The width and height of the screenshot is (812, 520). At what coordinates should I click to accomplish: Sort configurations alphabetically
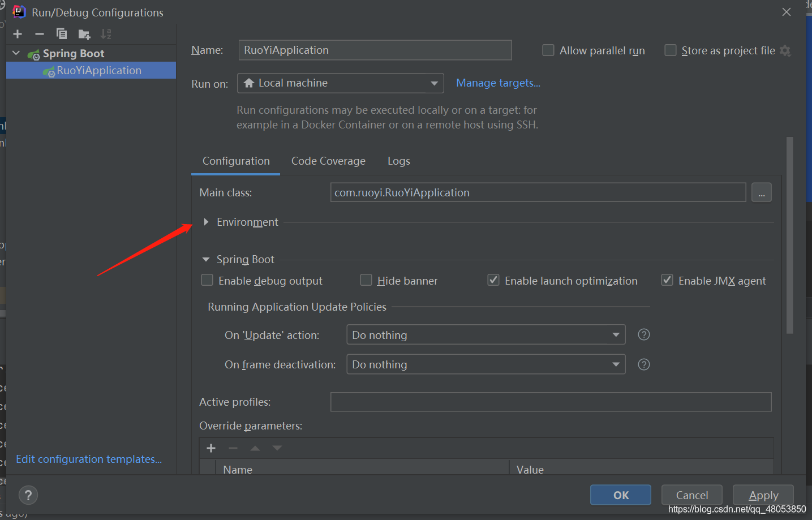coord(105,34)
